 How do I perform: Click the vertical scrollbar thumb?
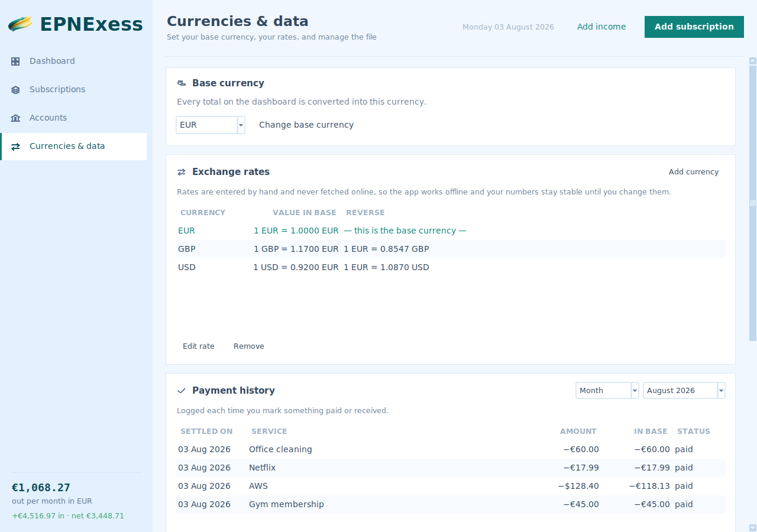[753, 203]
